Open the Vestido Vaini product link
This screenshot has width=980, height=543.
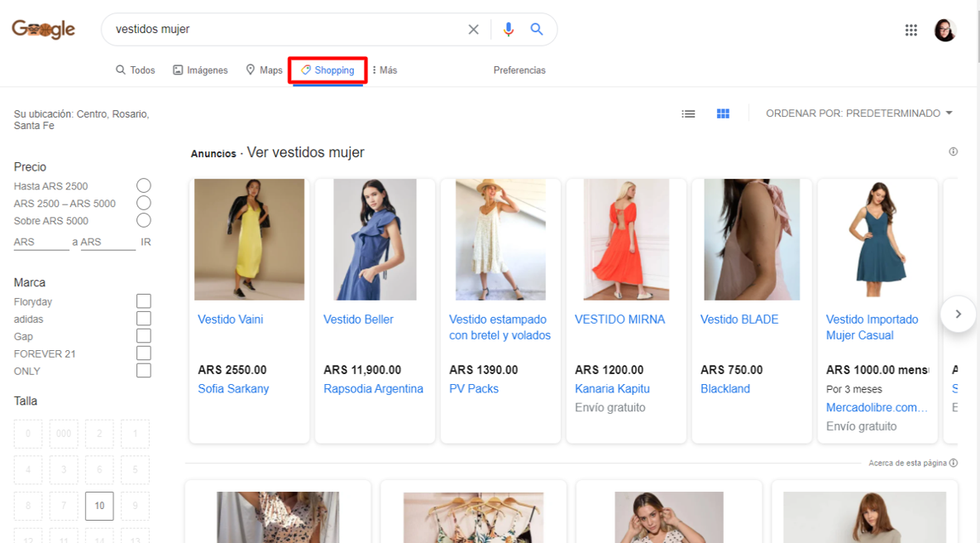click(x=230, y=320)
